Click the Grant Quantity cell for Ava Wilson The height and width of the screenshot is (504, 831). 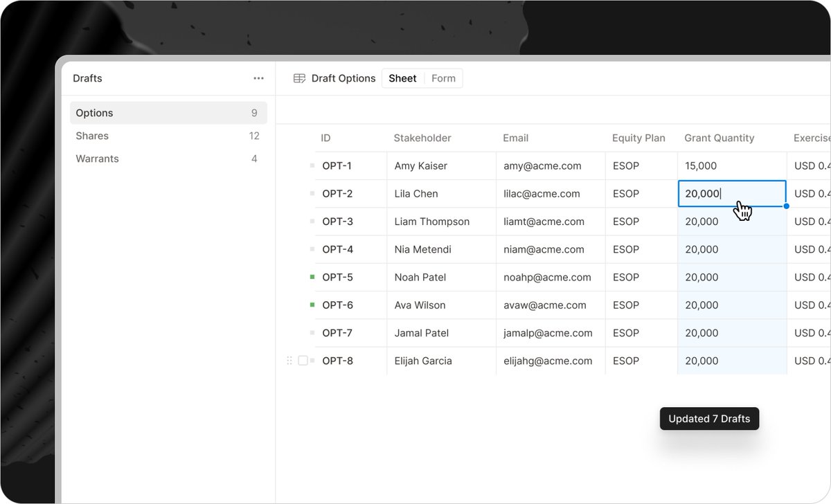point(732,305)
